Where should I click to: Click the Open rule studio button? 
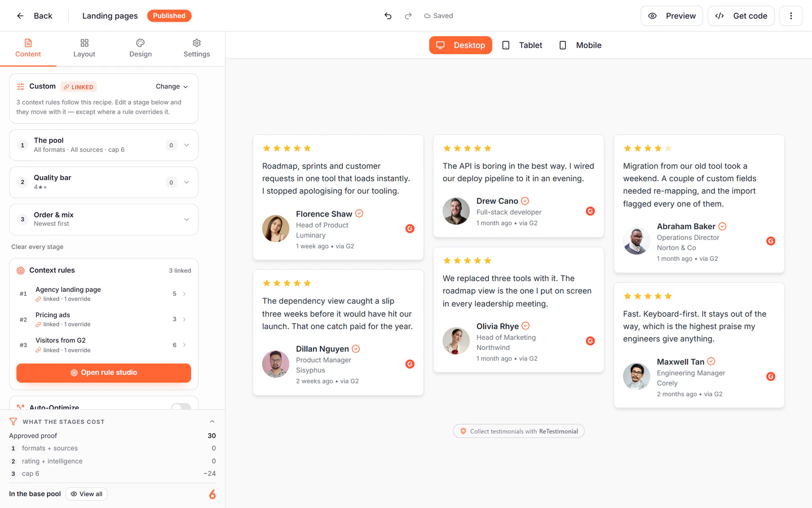point(104,373)
